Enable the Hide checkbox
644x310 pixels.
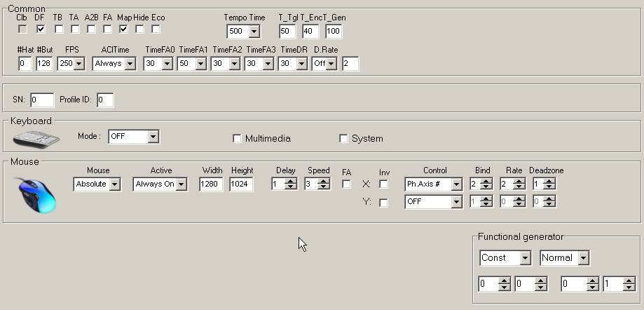(x=139, y=29)
